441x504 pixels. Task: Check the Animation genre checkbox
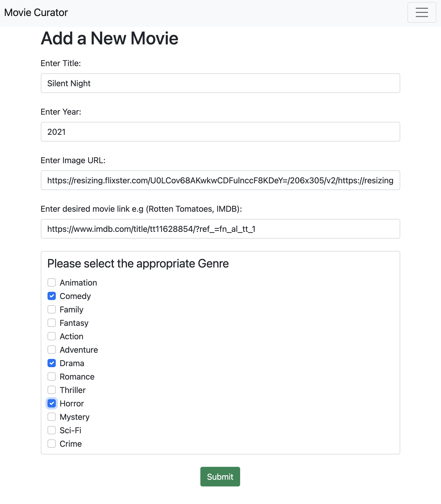click(52, 282)
